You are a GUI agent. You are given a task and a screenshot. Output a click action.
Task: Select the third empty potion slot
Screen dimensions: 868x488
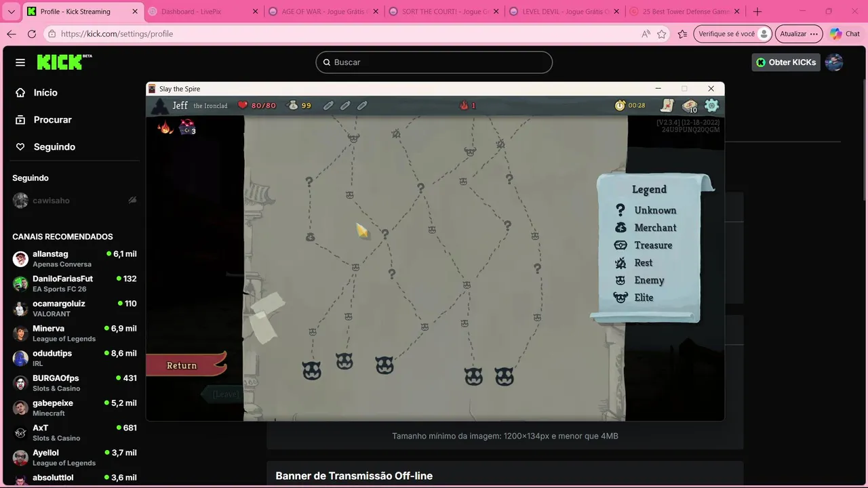point(362,105)
